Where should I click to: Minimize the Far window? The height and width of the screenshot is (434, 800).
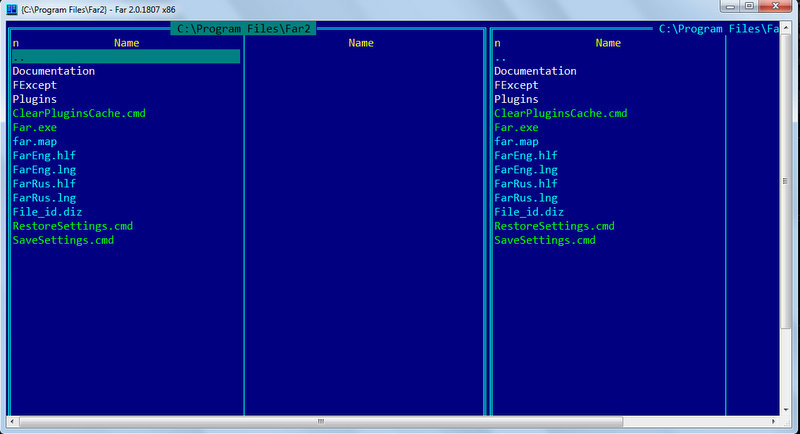coord(730,6)
